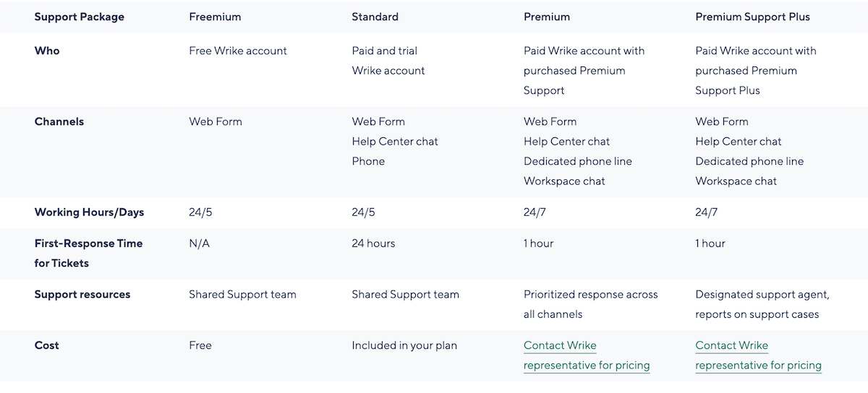Select the Standard column header

point(375,17)
